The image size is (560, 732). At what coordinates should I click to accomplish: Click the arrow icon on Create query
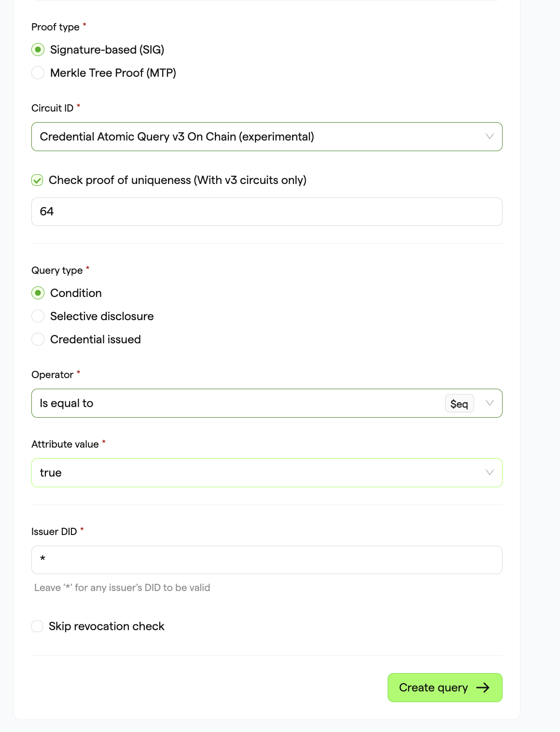[x=483, y=688]
